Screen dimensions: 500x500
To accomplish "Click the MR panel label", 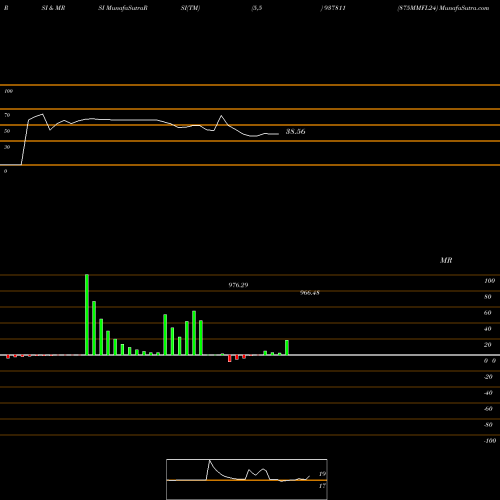I will click(x=446, y=260).
